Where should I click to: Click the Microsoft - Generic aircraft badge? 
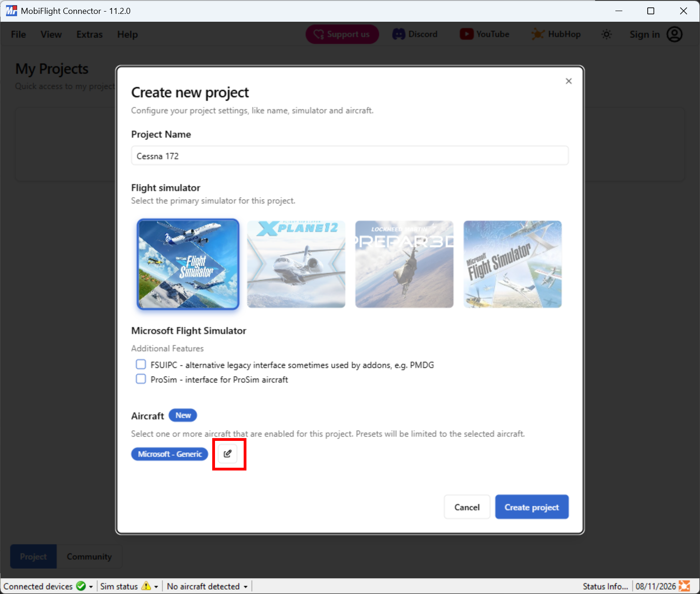[170, 454]
